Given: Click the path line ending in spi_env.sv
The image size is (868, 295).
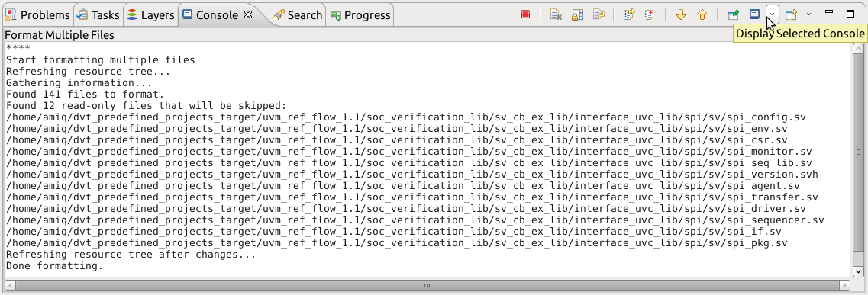Looking at the screenshot, I should click(397, 129).
